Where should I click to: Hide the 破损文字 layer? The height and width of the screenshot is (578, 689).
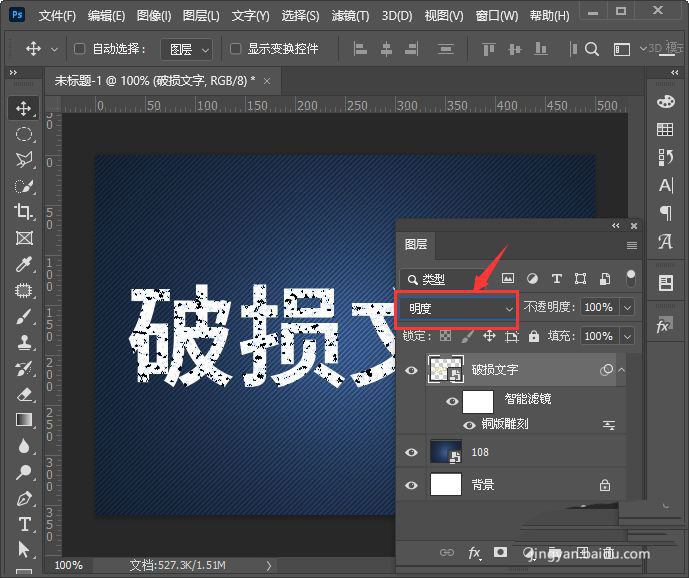pos(411,370)
